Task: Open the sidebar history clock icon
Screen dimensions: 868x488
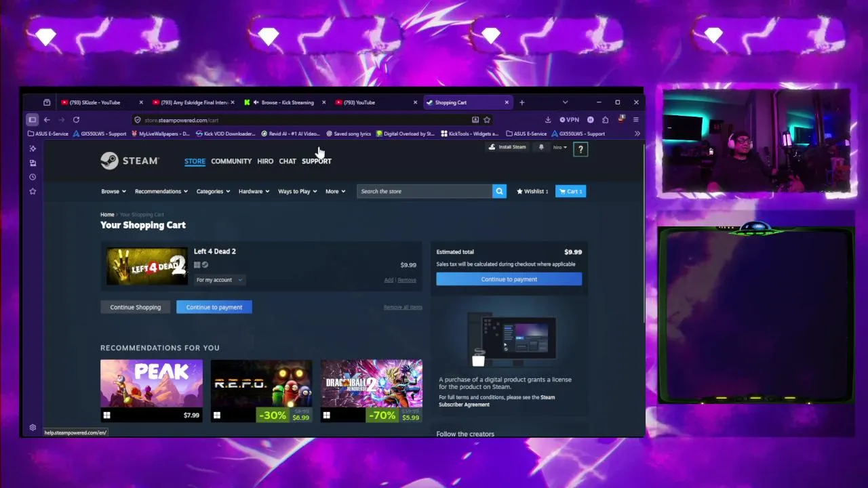Action: [x=33, y=177]
